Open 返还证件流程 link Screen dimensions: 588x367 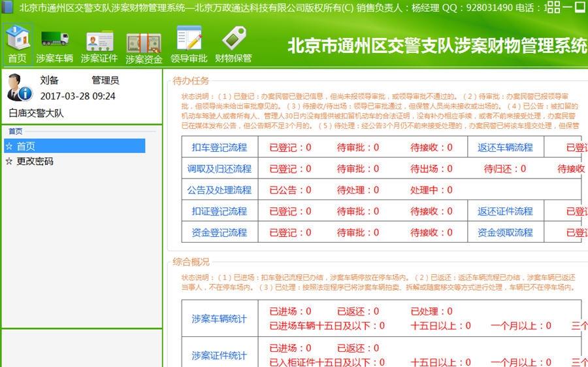505,211
